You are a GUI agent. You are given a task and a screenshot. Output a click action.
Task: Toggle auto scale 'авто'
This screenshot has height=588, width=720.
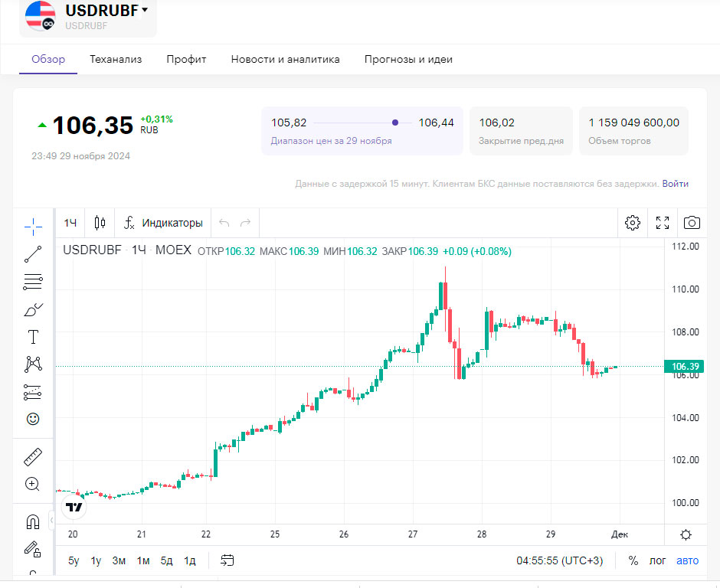click(687, 560)
